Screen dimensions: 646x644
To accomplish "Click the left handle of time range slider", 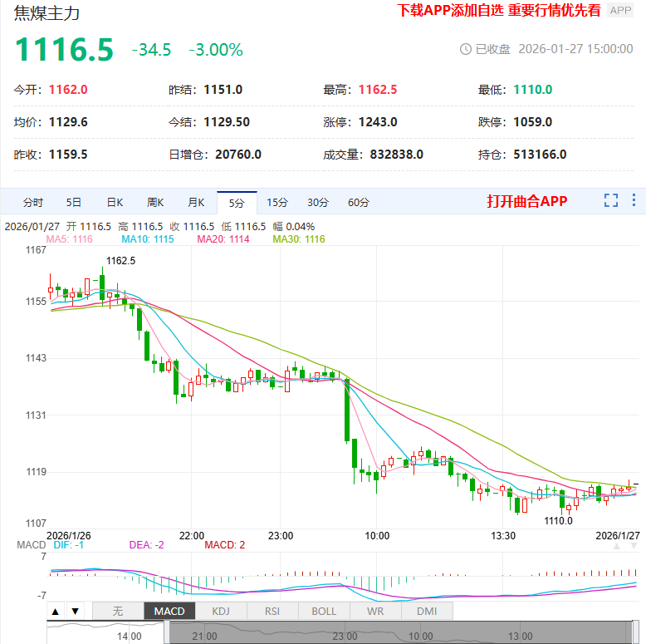I will 167,632.
